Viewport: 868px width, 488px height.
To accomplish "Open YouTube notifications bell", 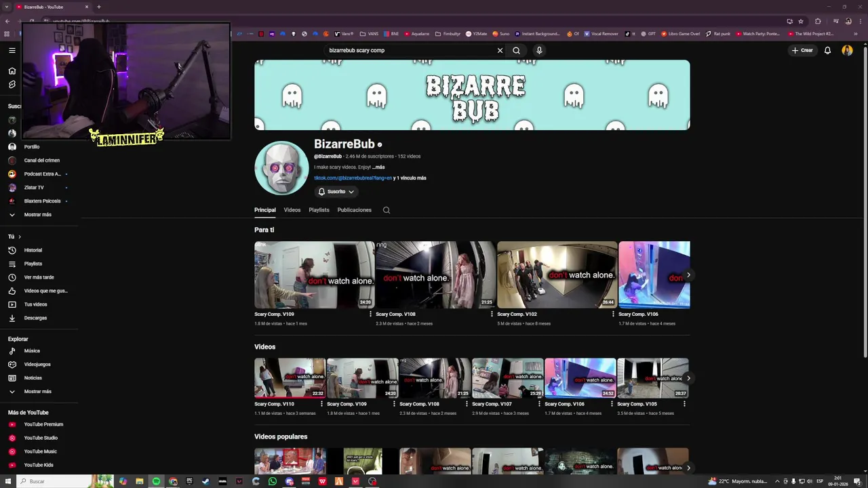I will [827, 50].
